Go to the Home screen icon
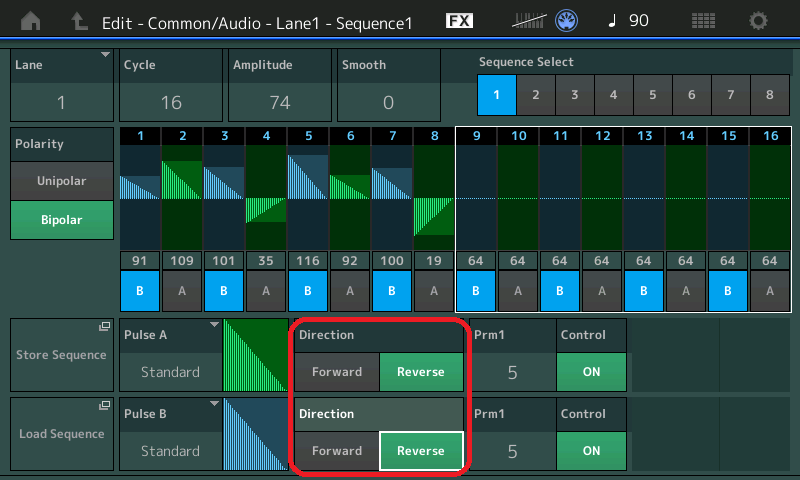 [32, 21]
